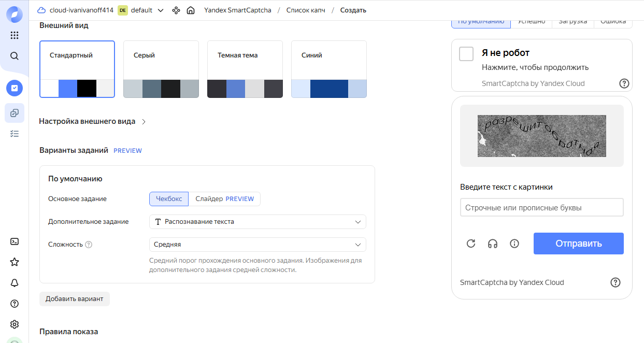Choose the Синий color theme
This screenshot has width=644, height=343.
coord(328,69)
